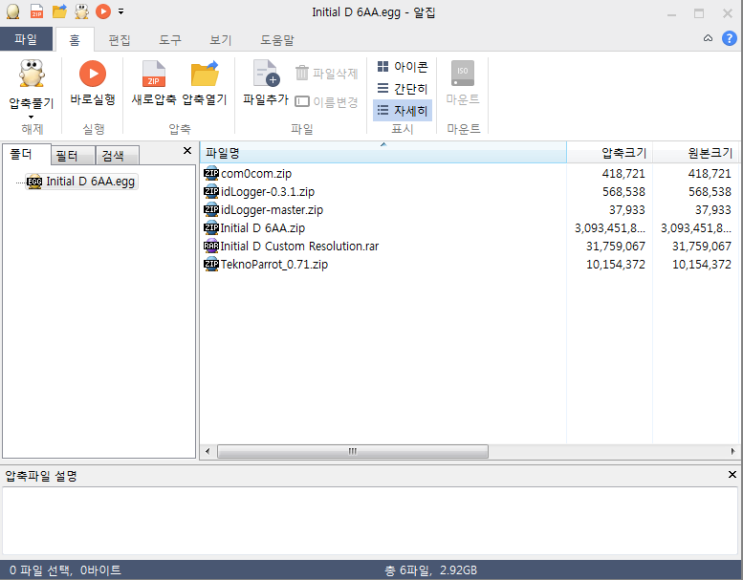Open the 보기 ribbon tab
The image size is (743, 580).
click(x=220, y=40)
